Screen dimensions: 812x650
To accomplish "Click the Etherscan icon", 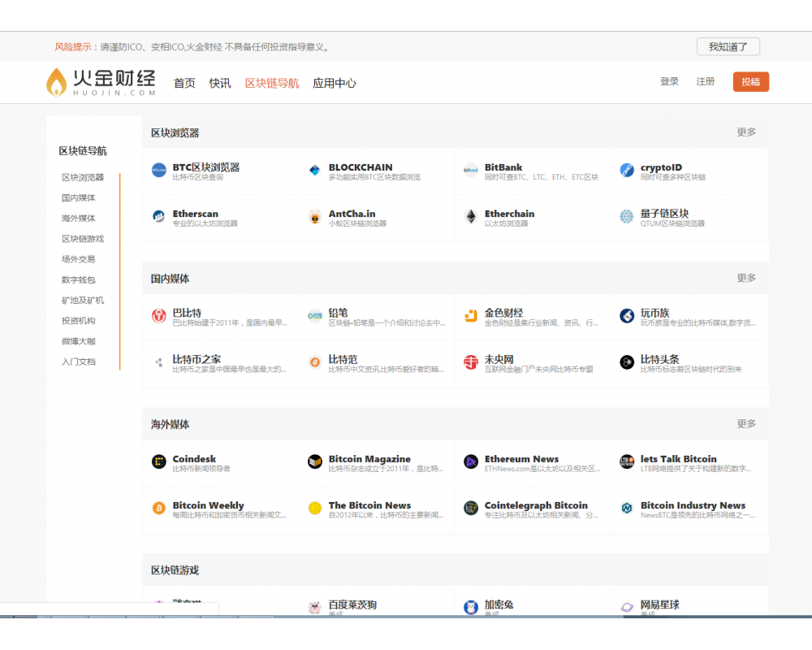I will 159,216.
